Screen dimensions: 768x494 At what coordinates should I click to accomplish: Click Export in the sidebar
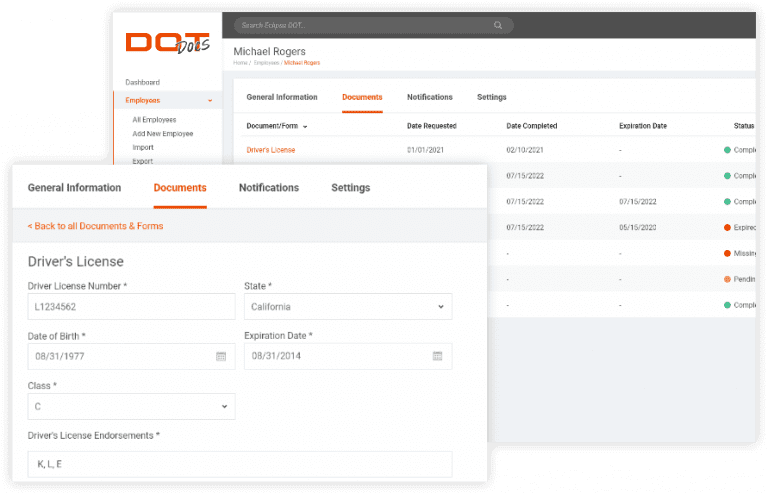click(143, 161)
